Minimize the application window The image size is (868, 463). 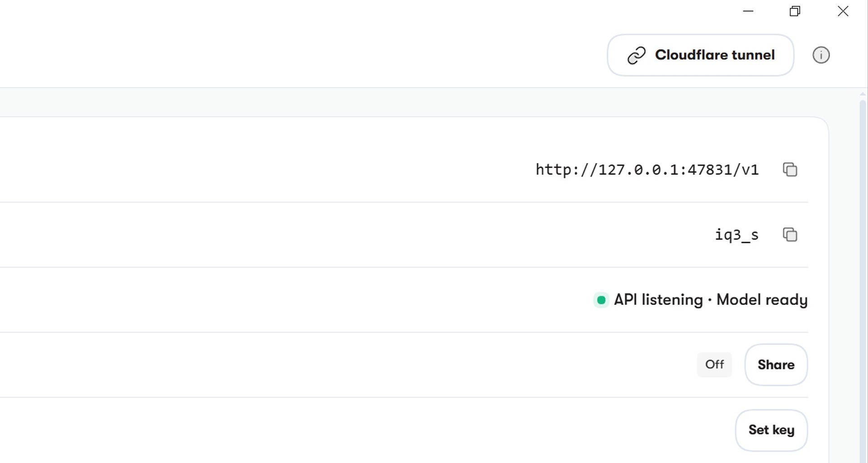click(748, 11)
